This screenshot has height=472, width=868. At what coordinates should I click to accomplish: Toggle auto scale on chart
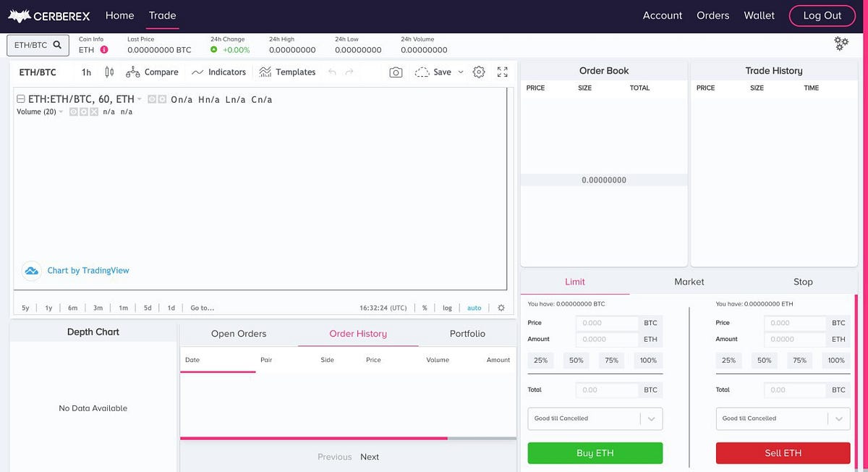474,308
